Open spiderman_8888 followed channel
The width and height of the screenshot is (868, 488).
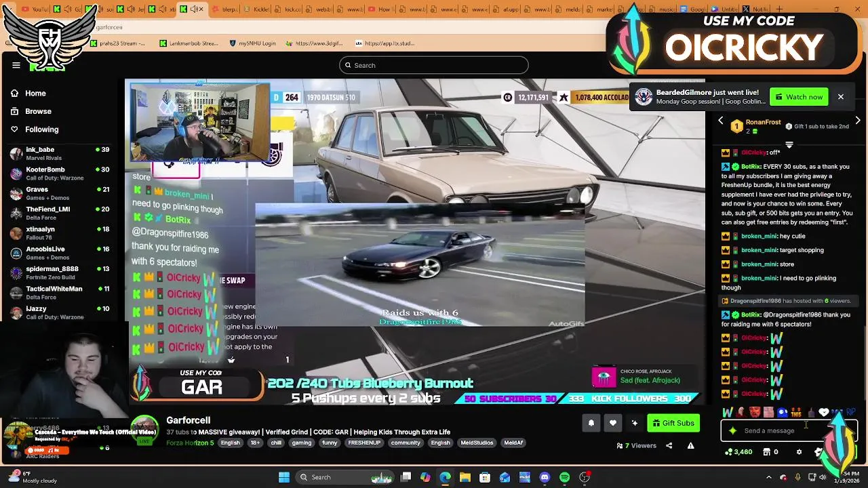(x=60, y=273)
